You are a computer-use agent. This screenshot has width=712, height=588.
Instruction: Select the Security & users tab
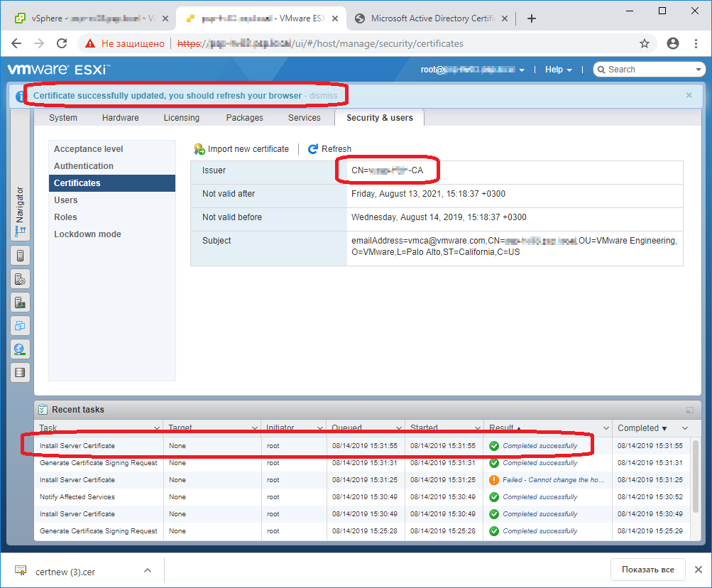coord(380,118)
